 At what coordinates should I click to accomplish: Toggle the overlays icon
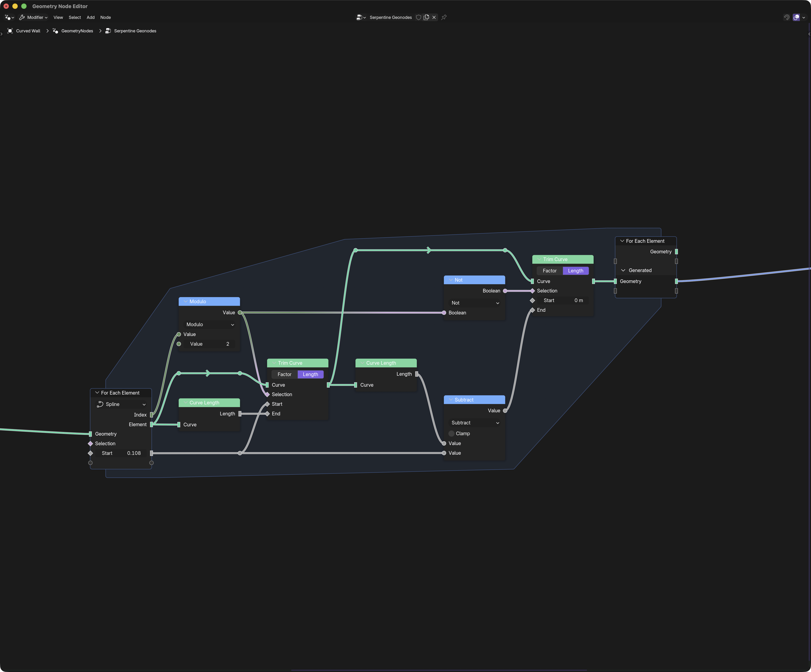click(796, 17)
